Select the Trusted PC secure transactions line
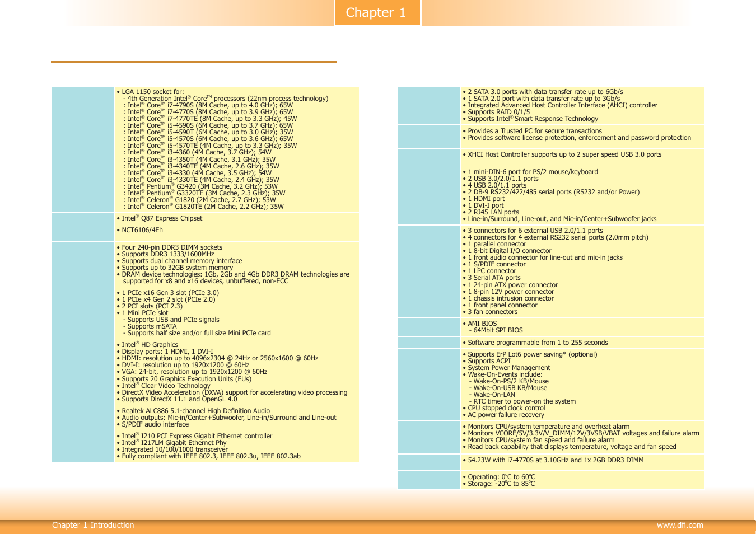This screenshot has width=756, height=534. [532, 131]
